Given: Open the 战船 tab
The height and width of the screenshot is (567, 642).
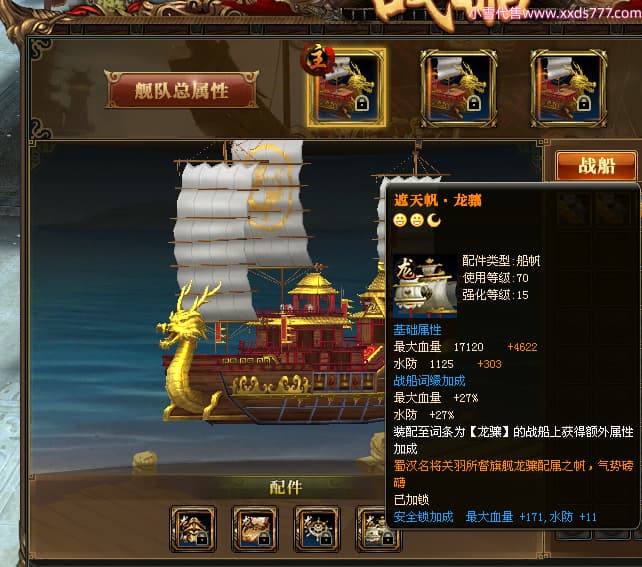Looking at the screenshot, I should point(596,166).
